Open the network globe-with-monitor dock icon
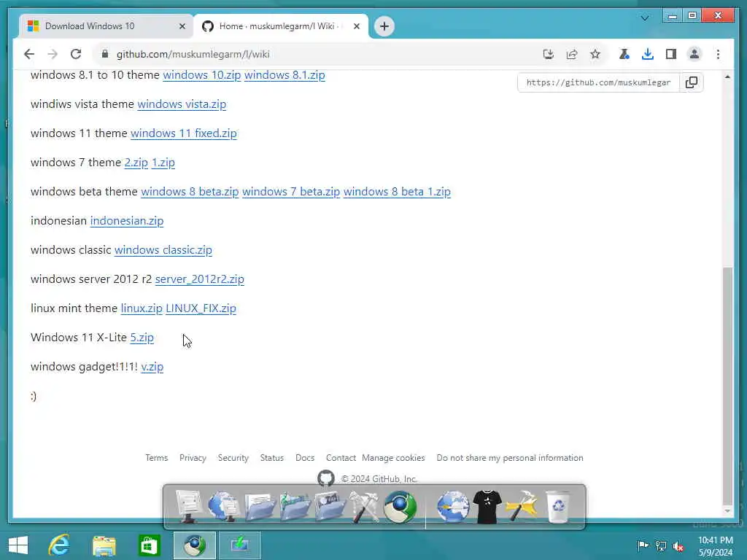This screenshot has width=747, height=560. click(223, 507)
